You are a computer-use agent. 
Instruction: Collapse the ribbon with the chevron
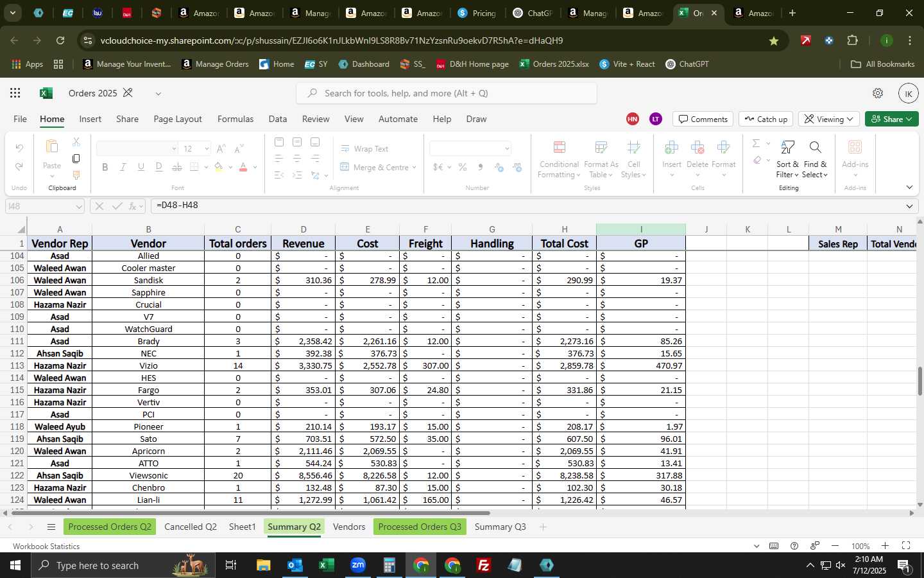tap(909, 188)
